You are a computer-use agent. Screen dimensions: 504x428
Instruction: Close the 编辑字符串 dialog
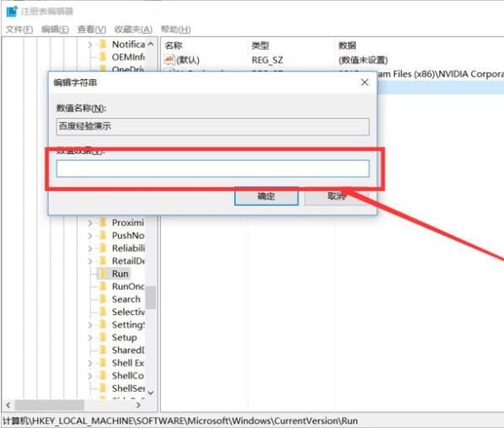[x=365, y=83]
